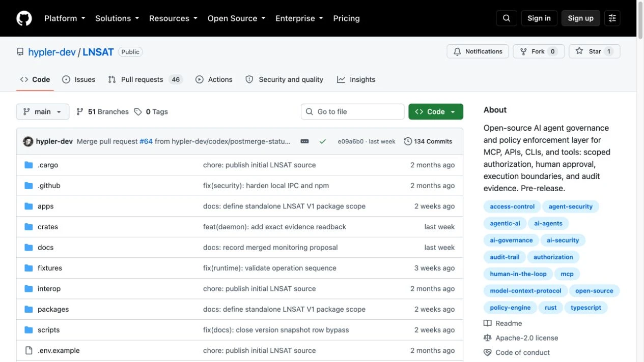
Task: Select the rust topic tag
Action: click(x=550, y=308)
